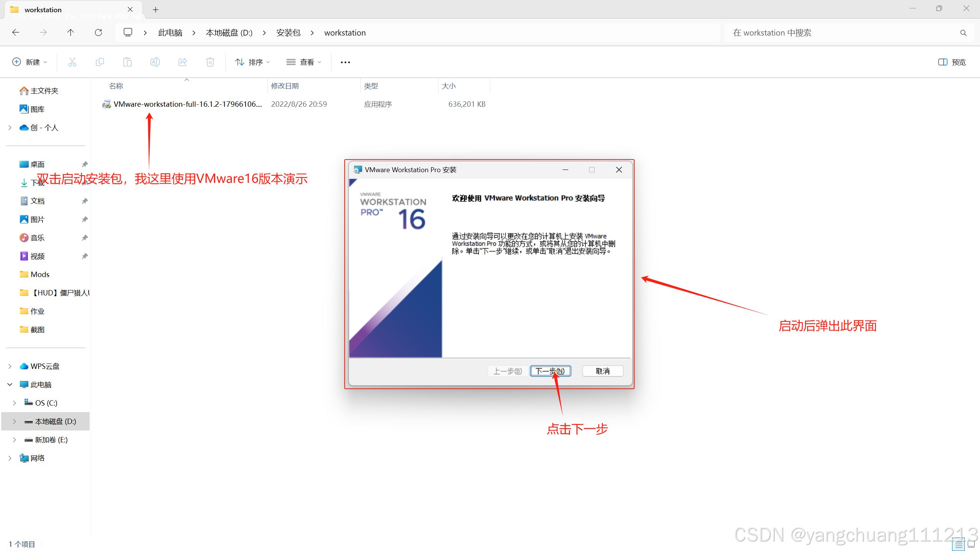
Task: Select the VMware-workstation-full-16.1.2 file name
Action: (188, 104)
